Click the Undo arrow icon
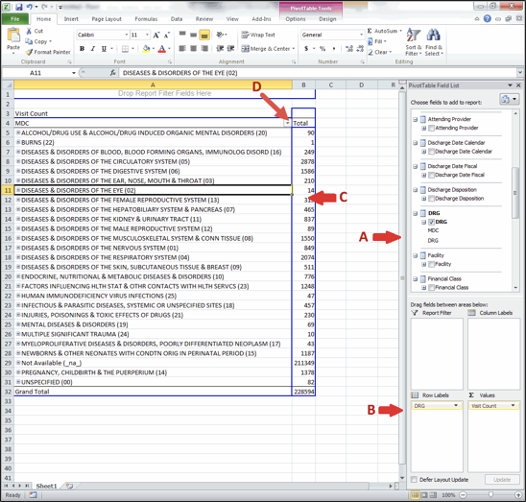The image size is (526, 502). (x=30, y=7)
